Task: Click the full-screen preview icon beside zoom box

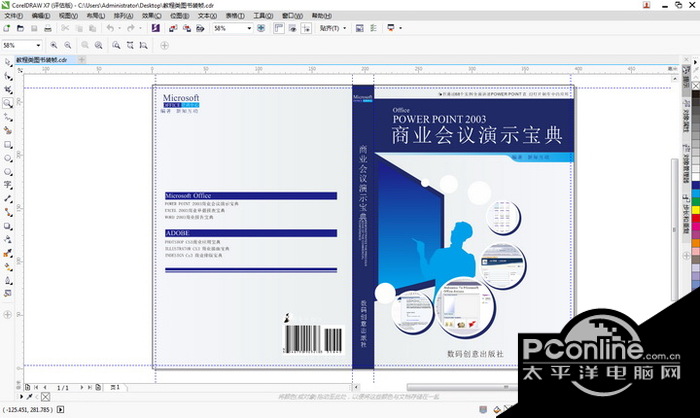Action: point(261,28)
